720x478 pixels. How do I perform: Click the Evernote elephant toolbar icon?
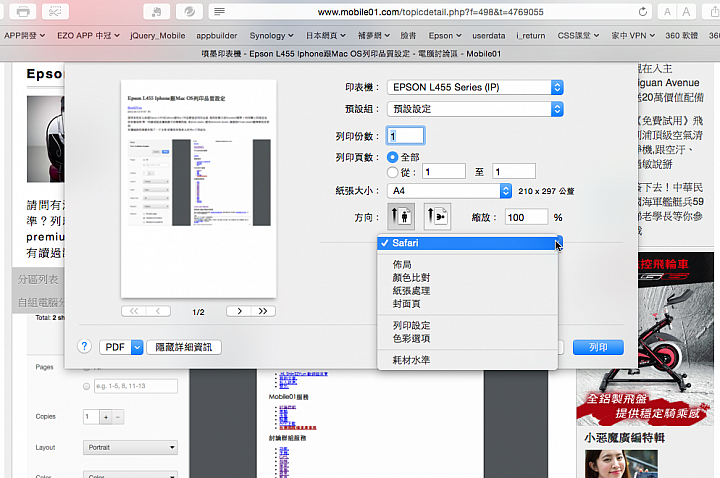157,11
